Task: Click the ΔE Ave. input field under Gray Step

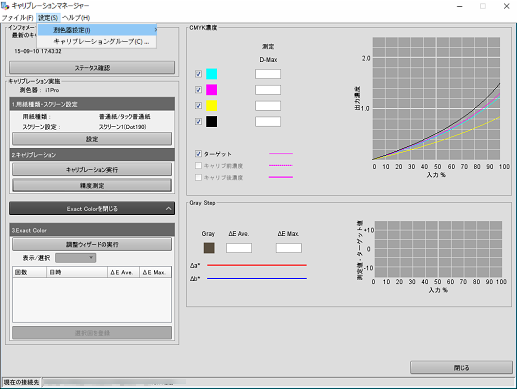Action: point(239,248)
